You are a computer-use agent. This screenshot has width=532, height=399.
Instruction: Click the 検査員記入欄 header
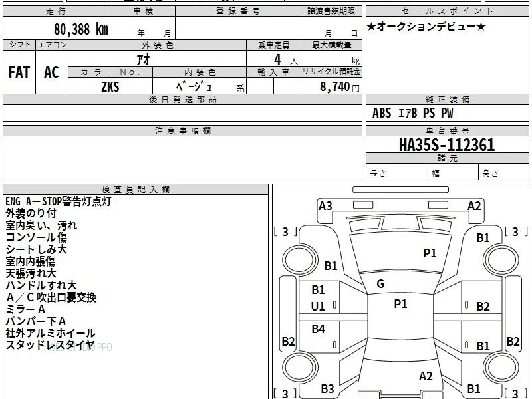tap(136, 190)
